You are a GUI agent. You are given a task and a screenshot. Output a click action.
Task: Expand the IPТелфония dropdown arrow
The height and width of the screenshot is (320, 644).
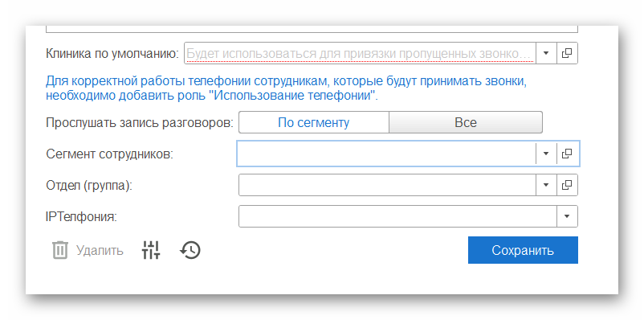[567, 216]
